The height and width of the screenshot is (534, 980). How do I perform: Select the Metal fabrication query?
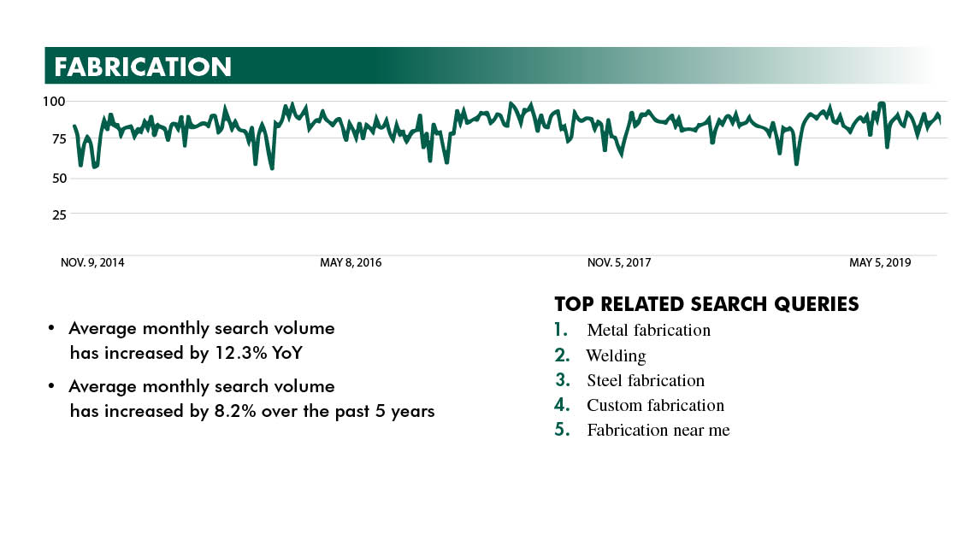(x=649, y=331)
